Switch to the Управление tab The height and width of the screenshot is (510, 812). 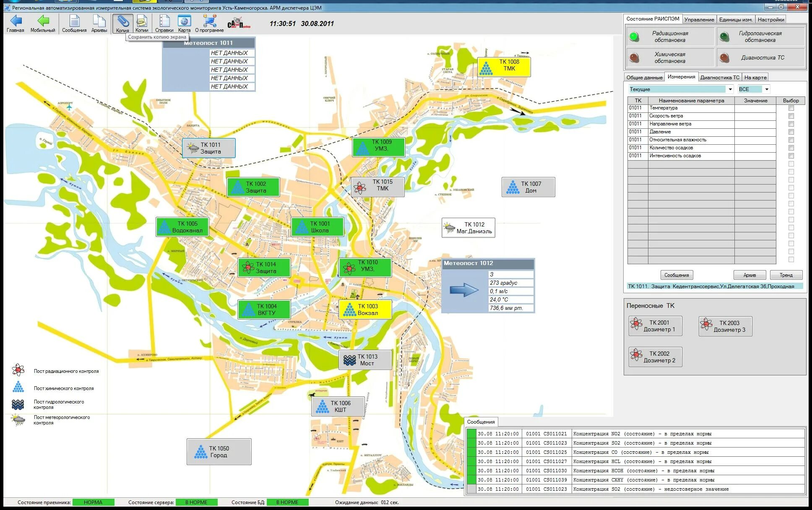click(x=699, y=20)
